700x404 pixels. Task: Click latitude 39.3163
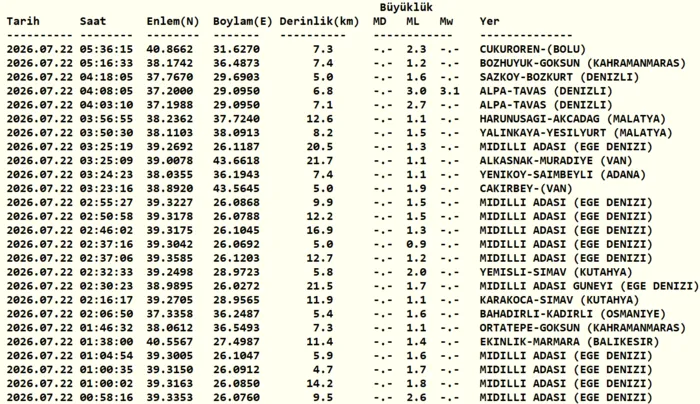[x=170, y=384]
